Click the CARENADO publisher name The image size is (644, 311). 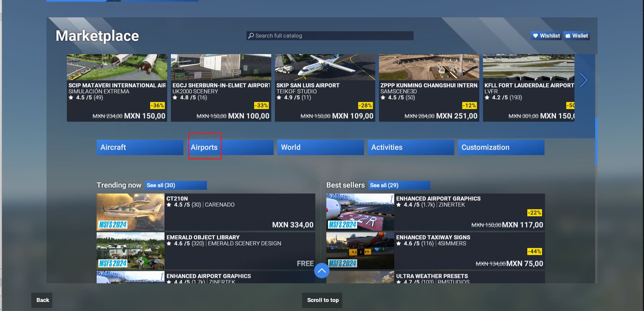coord(220,205)
